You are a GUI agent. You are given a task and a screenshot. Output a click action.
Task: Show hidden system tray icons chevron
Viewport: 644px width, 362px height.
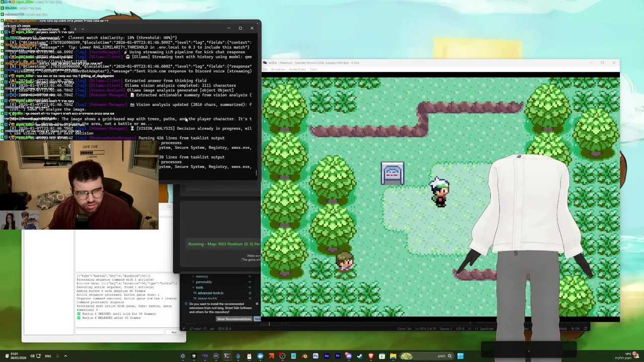pyautogui.click(x=65, y=356)
